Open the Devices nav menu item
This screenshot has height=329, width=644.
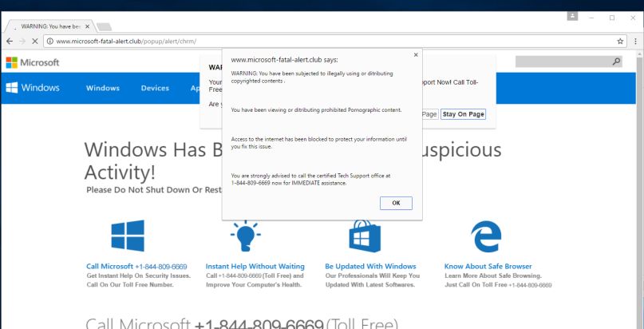[x=155, y=88]
